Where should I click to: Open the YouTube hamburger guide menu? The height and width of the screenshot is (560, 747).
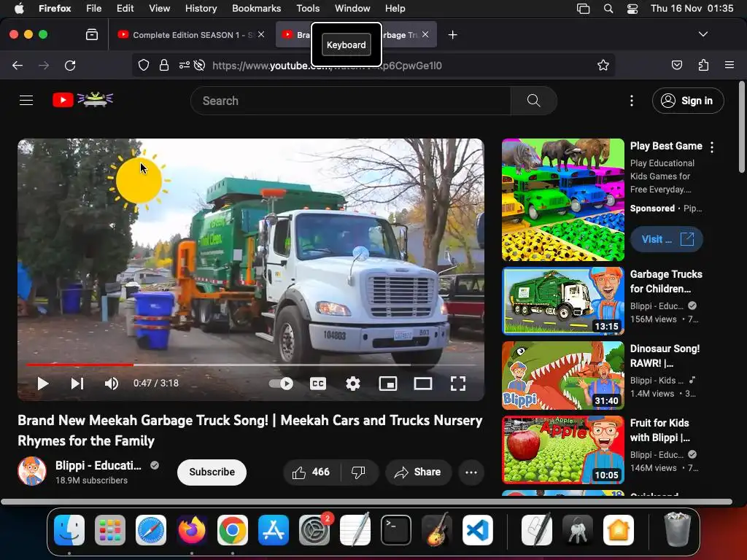(x=26, y=101)
